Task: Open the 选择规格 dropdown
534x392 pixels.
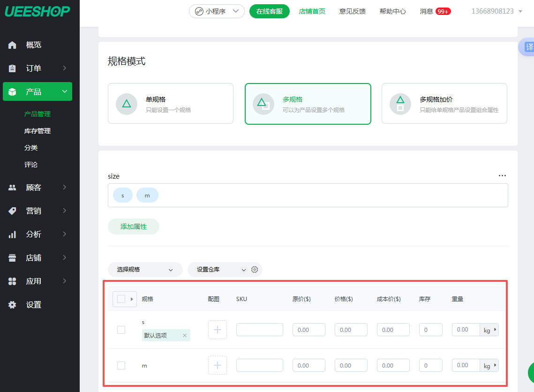Action: click(145, 270)
